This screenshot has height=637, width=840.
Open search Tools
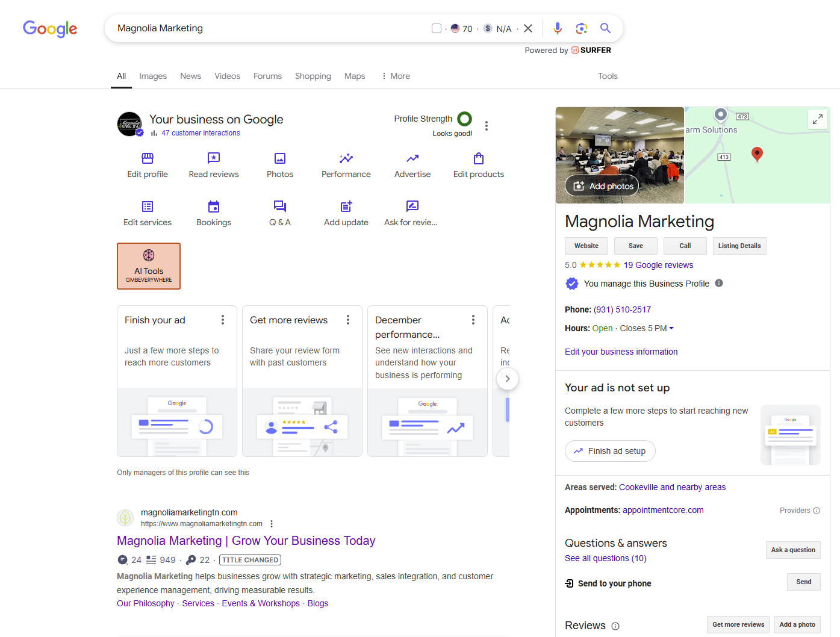[x=608, y=76]
